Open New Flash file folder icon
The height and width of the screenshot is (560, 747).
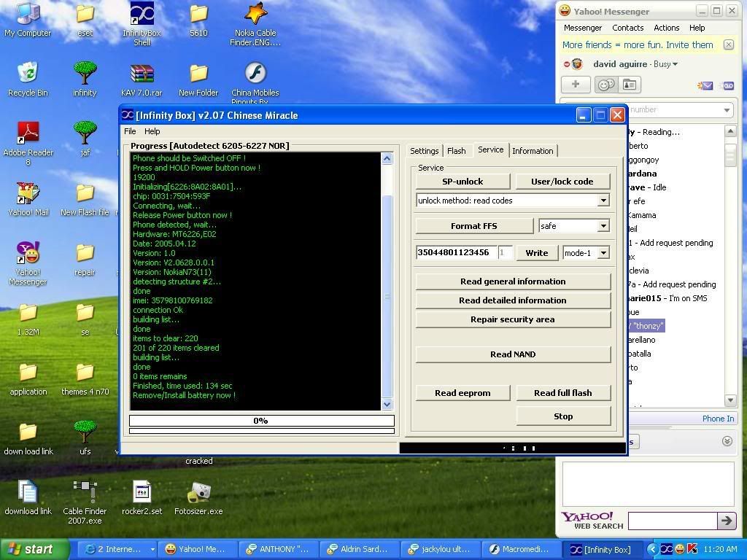click(85, 199)
